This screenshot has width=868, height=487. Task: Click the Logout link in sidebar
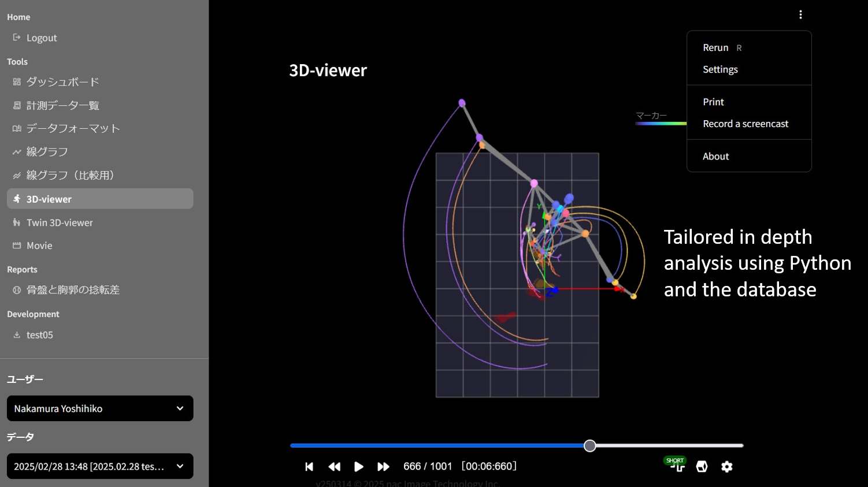click(42, 38)
